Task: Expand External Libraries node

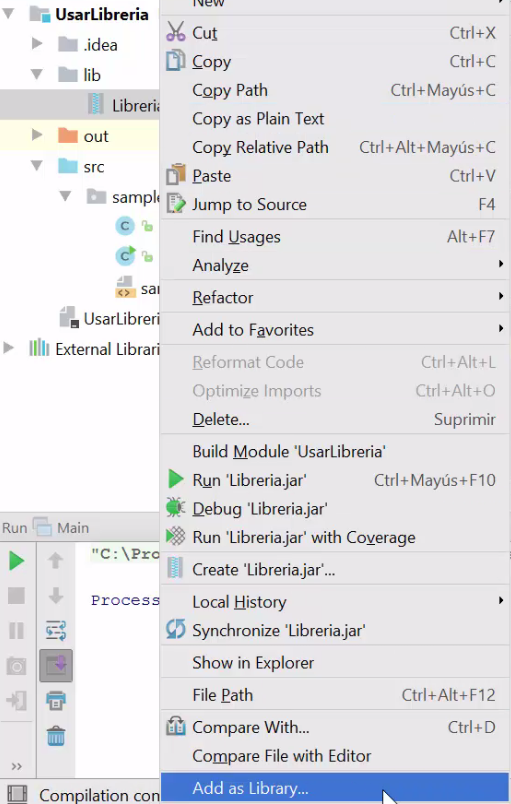Action: click(x=8, y=349)
